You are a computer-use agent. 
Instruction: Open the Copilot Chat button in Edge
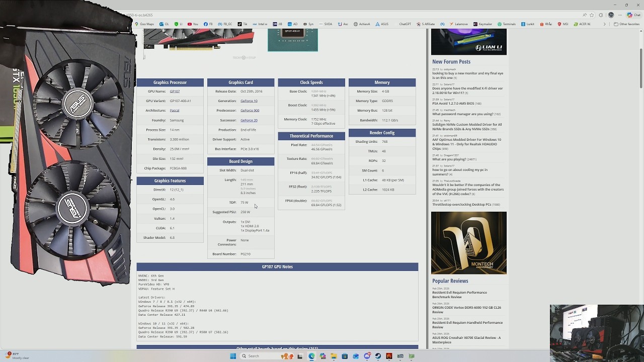click(x=633, y=15)
